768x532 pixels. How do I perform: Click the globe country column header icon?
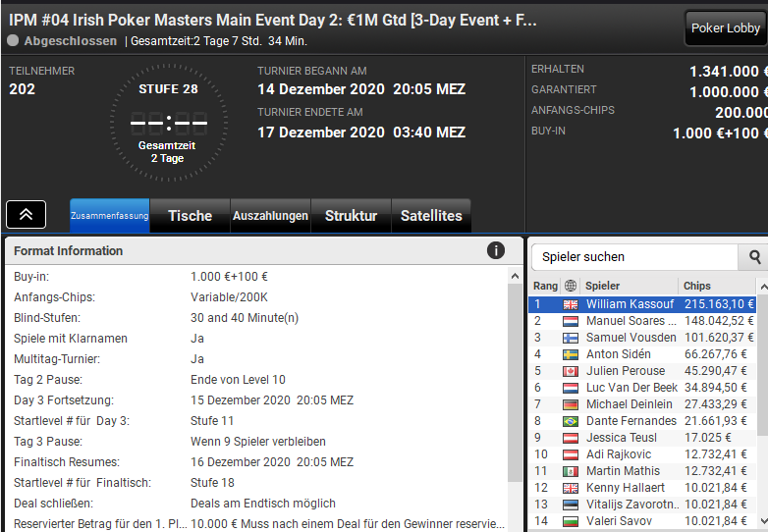tap(571, 286)
